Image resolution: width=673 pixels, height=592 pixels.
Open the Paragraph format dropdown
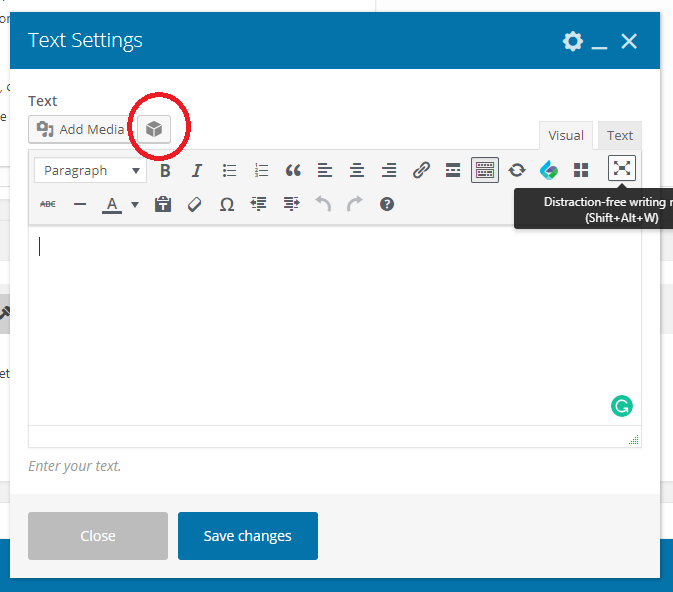click(x=91, y=170)
